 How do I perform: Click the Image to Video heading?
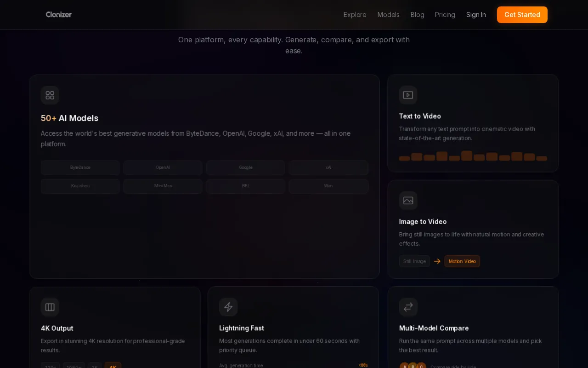(x=423, y=222)
